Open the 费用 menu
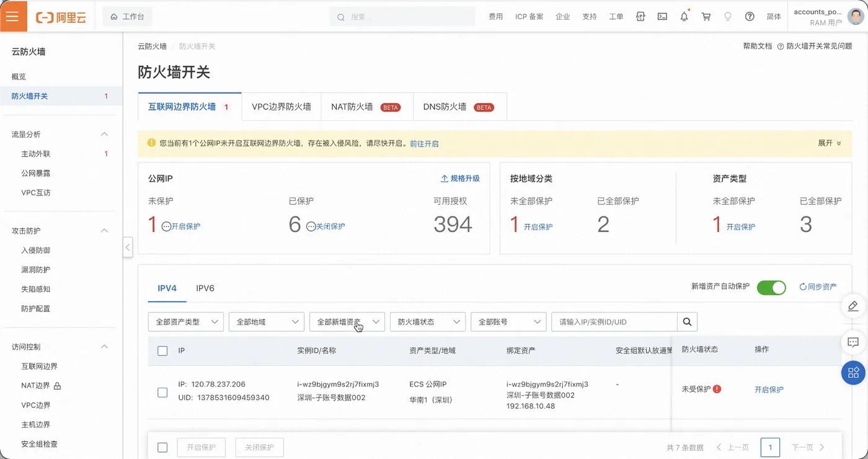The image size is (868, 459). pos(496,17)
